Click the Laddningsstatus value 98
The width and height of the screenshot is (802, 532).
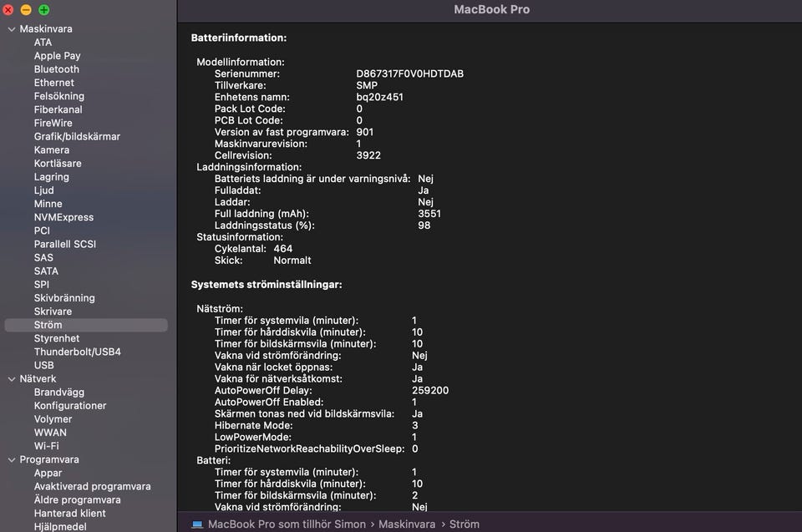point(424,225)
